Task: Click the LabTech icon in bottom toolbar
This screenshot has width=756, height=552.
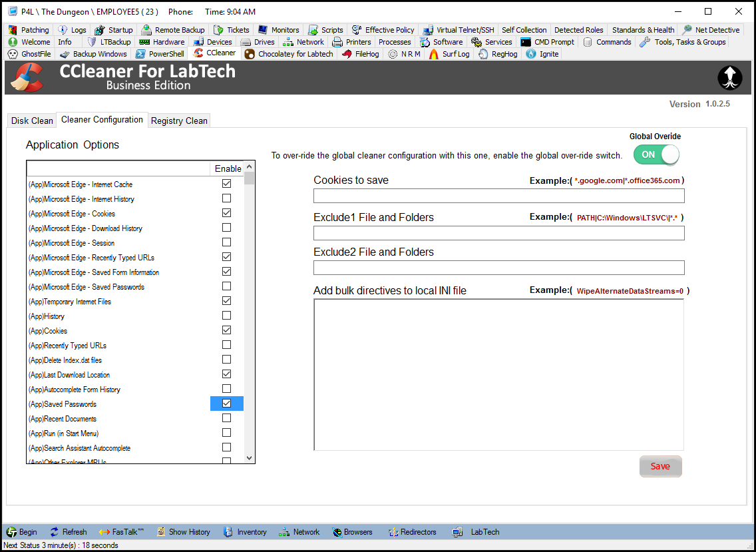Action: 457,532
